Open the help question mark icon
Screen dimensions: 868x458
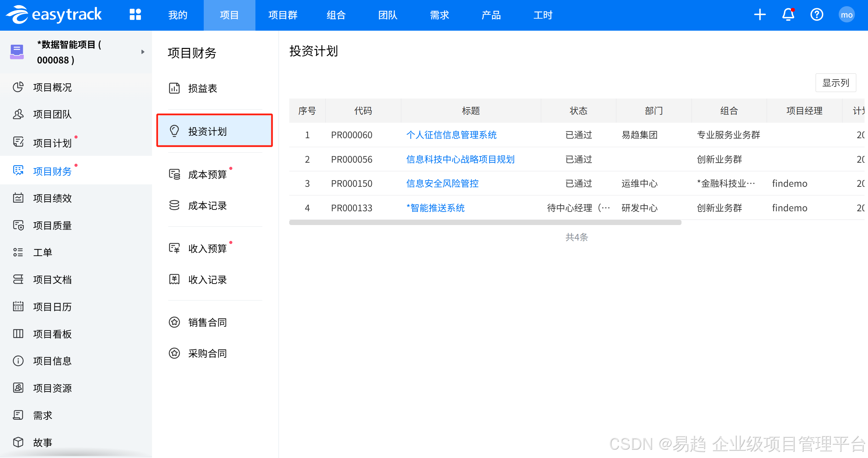[x=817, y=15]
